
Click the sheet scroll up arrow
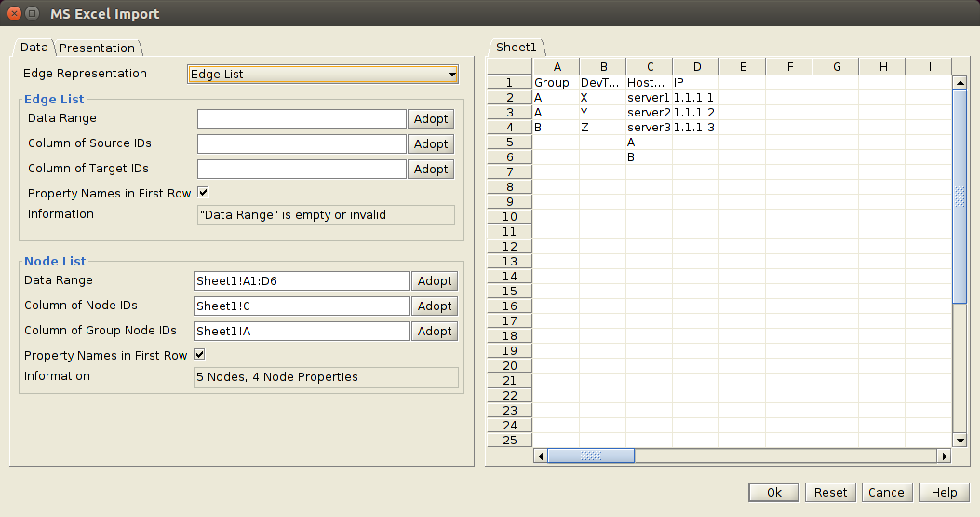click(x=960, y=83)
